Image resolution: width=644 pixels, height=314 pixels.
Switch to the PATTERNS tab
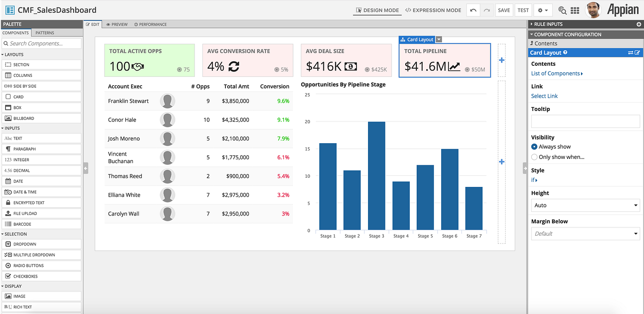[x=45, y=33]
